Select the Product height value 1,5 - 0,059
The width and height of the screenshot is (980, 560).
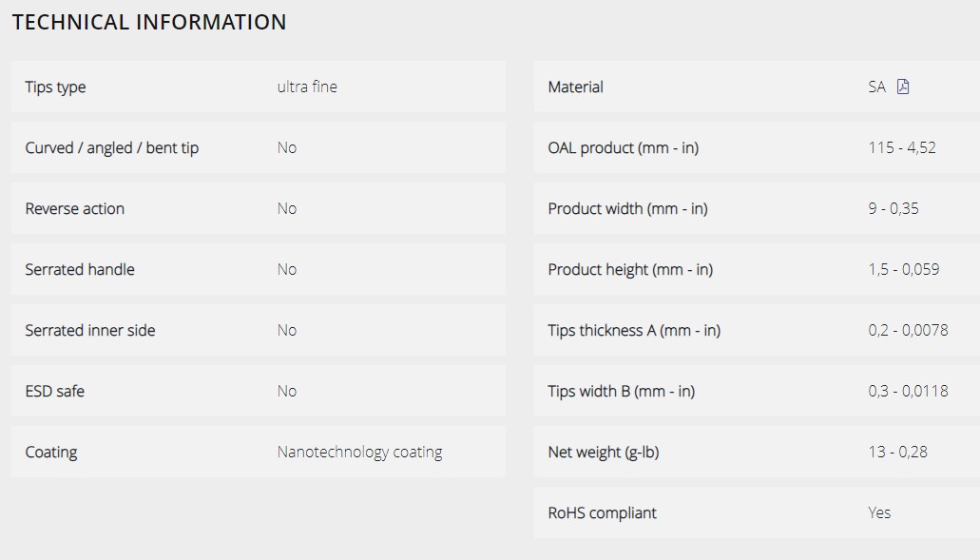point(904,269)
